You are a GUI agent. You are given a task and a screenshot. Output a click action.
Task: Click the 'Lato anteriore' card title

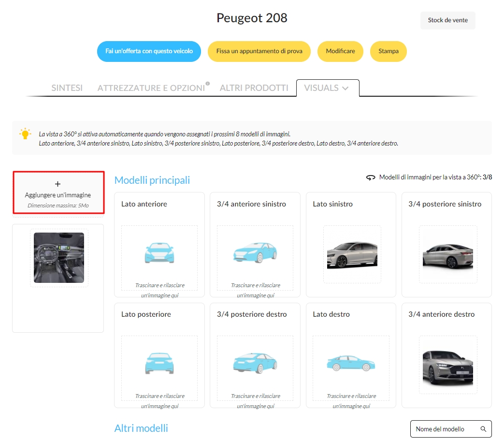144,204
